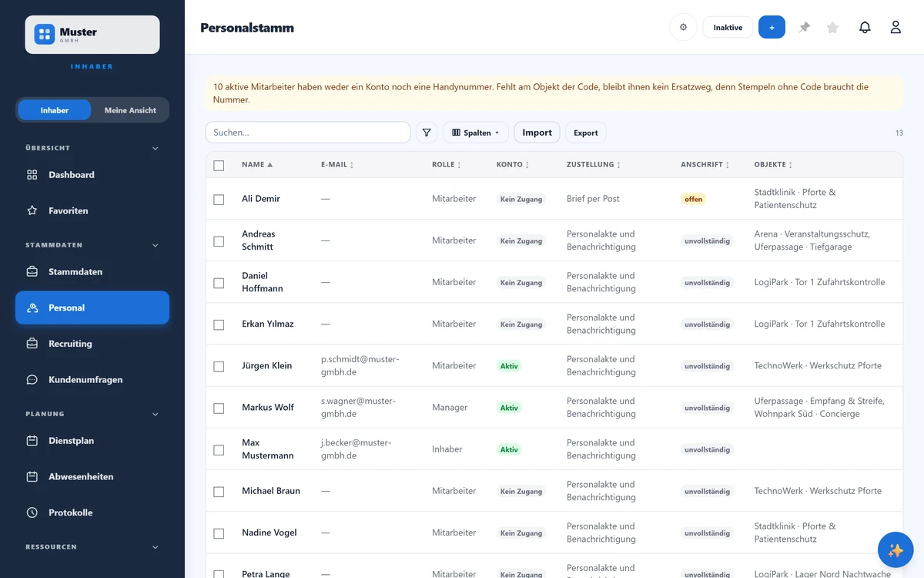Screen dimensions: 924x578
Task: Click the Dienstplan calendar icon
Action: coord(32,441)
